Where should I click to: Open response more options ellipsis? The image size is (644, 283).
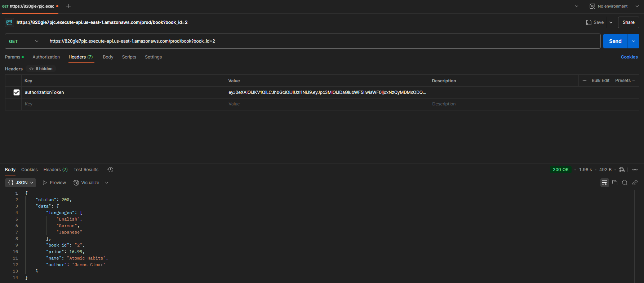635,170
